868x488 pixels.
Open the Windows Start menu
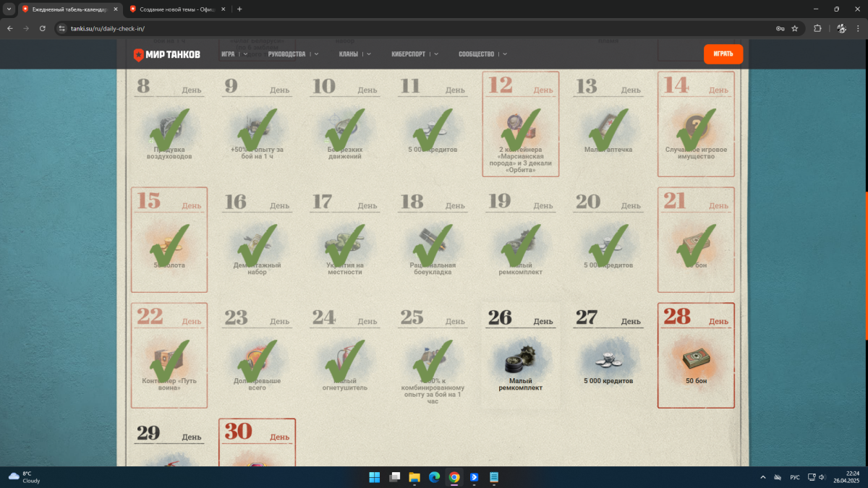click(x=375, y=477)
